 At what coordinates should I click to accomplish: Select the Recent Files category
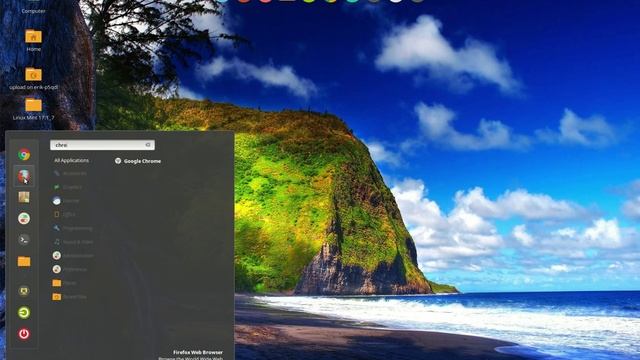(x=69, y=297)
